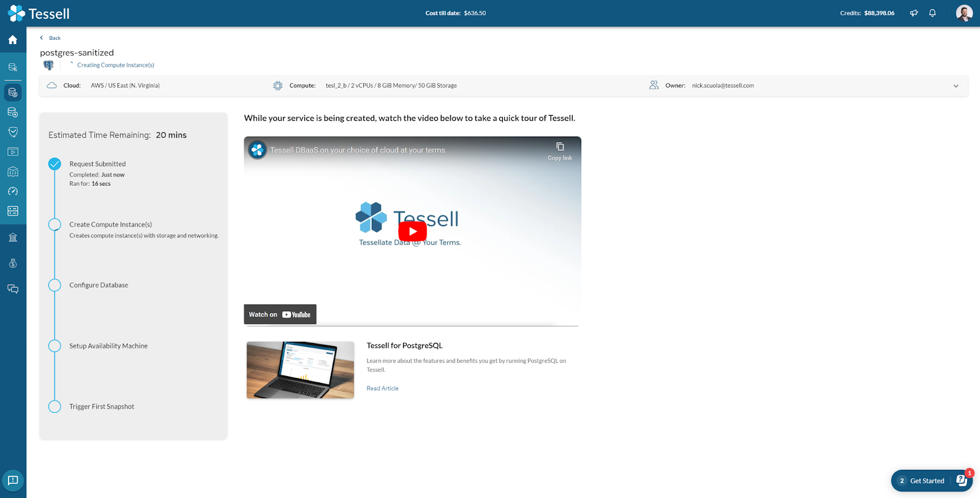Open the user profile avatar
Screen dimensions: 980x498
964,13
